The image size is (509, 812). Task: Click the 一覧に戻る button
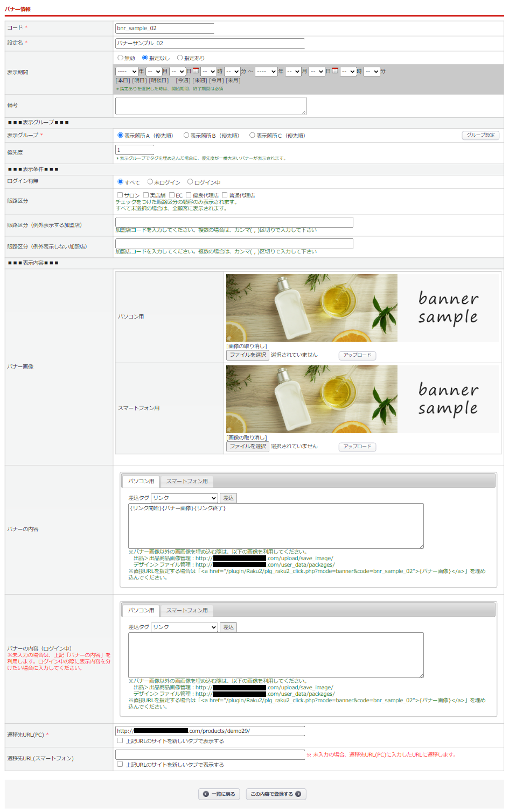click(219, 794)
